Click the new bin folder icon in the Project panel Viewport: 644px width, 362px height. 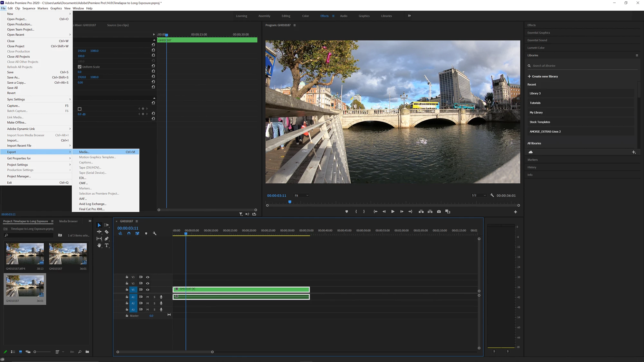(x=87, y=352)
